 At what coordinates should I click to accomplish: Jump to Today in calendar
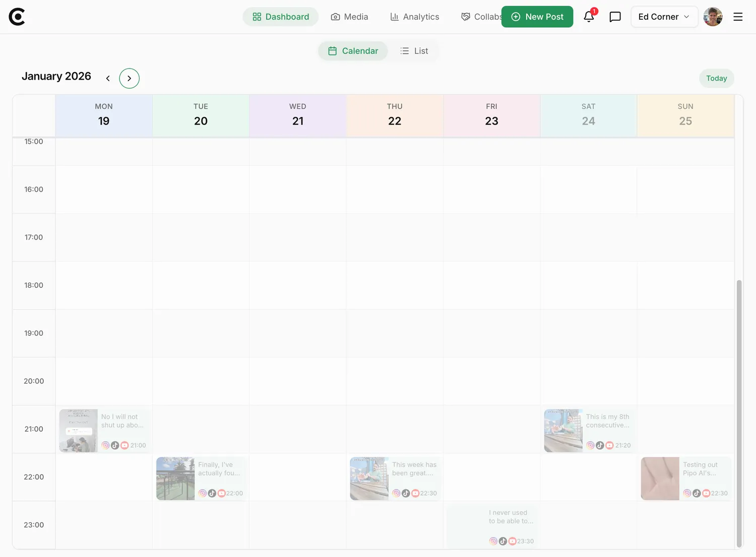pyautogui.click(x=716, y=78)
